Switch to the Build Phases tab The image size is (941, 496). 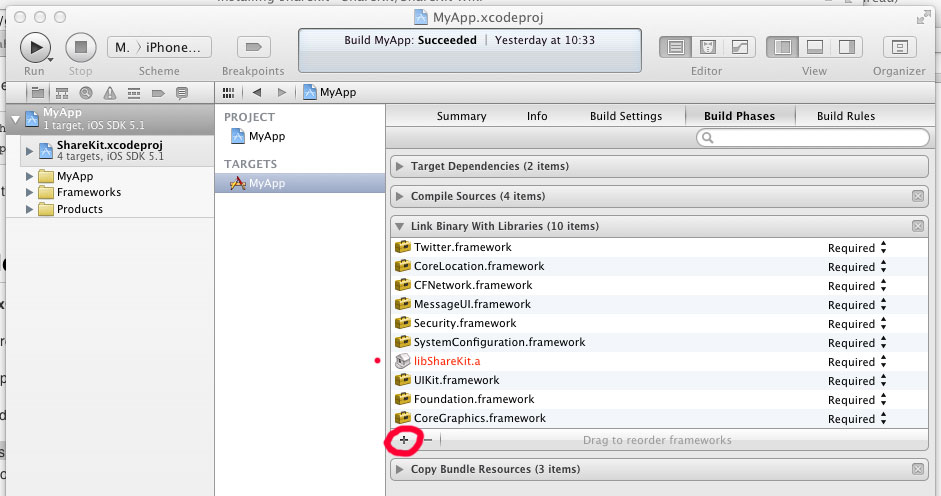[x=739, y=116]
